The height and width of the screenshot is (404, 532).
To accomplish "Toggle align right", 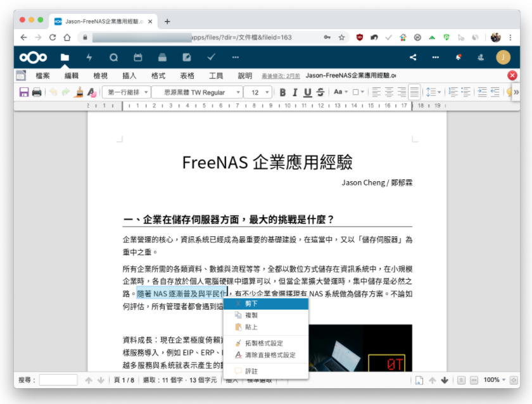I will point(402,92).
